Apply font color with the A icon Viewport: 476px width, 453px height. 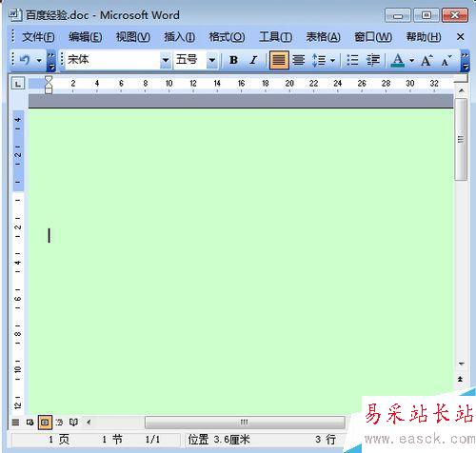(x=398, y=60)
